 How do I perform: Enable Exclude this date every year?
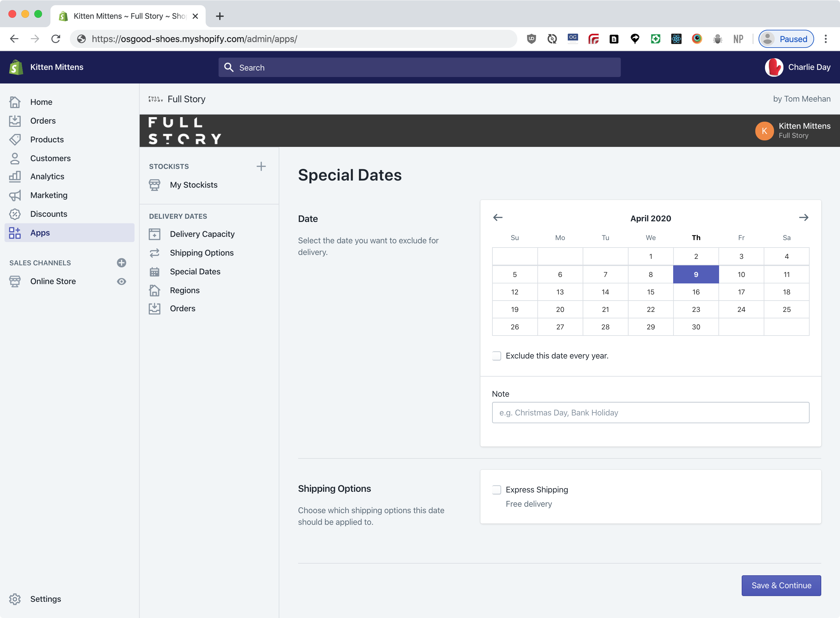coord(496,356)
